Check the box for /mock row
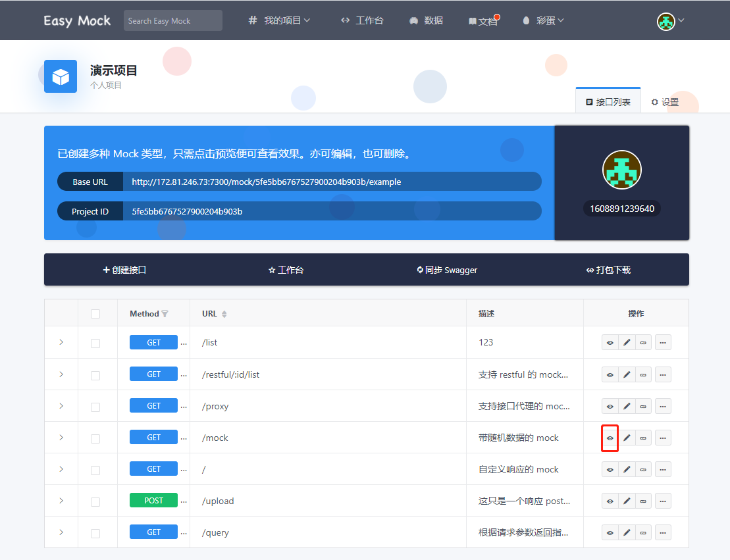Screen dimensions: 730x560 tap(95, 438)
